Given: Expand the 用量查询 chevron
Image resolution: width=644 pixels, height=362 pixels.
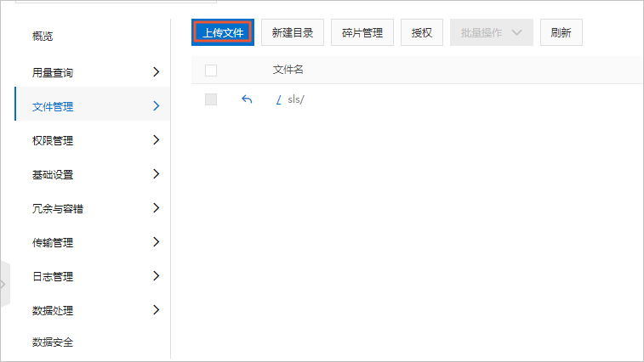Looking at the screenshot, I should pyautogui.click(x=156, y=72).
